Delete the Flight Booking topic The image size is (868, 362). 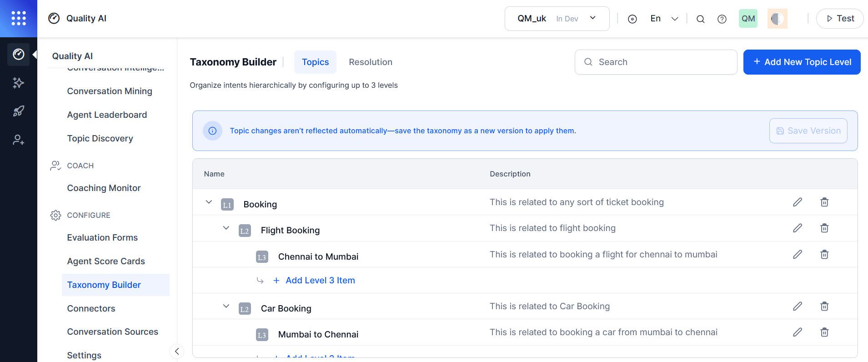(x=824, y=228)
